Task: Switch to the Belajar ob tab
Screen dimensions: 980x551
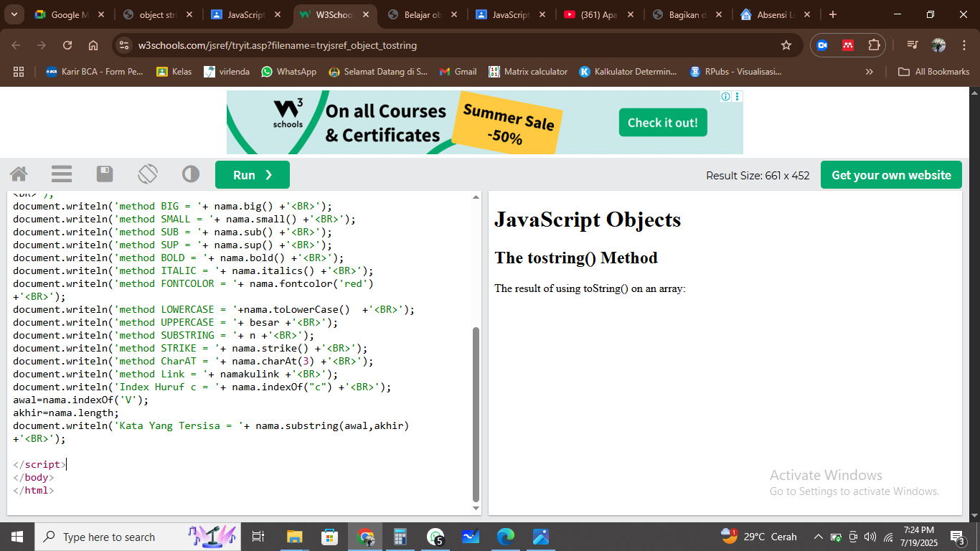Action: 423,14
